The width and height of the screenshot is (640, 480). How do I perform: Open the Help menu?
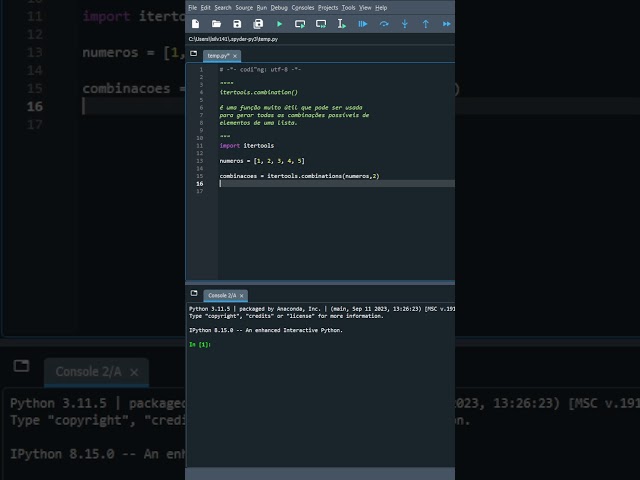click(381, 8)
